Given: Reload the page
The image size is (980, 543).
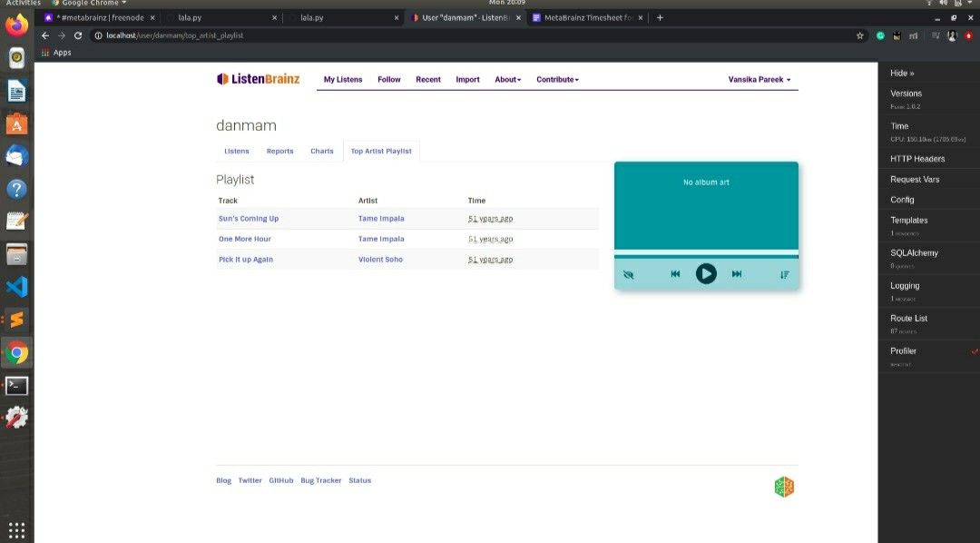Looking at the screenshot, I should coord(78,35).
